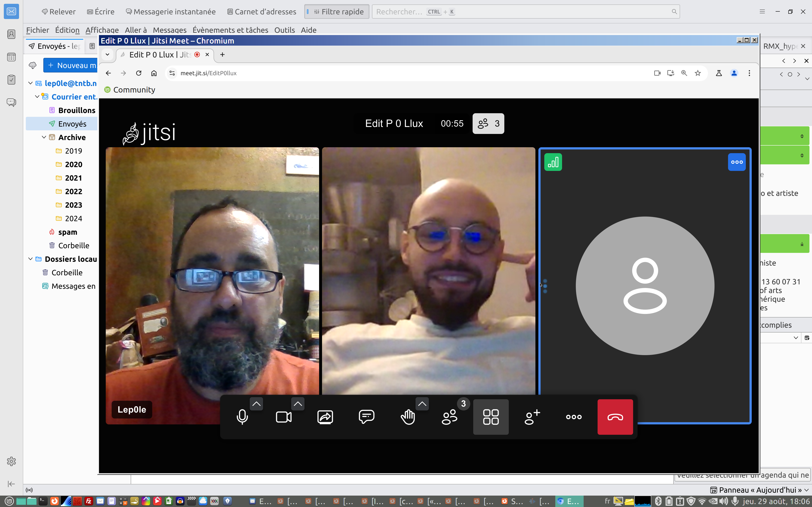Switch to the Envoyés mail tab
Image resolution: width=812 pixels, height=507 pixels.
pyautogui.click(x=55, y=46)
